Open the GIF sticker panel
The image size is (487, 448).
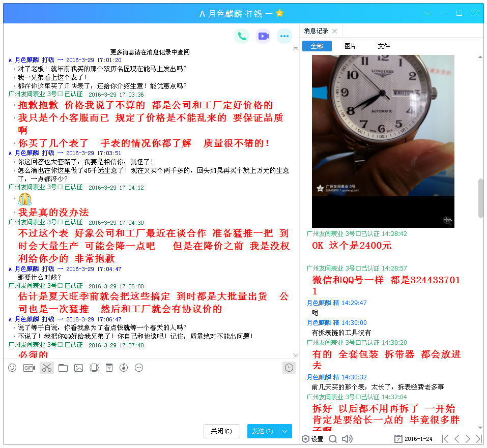point(29,368)
